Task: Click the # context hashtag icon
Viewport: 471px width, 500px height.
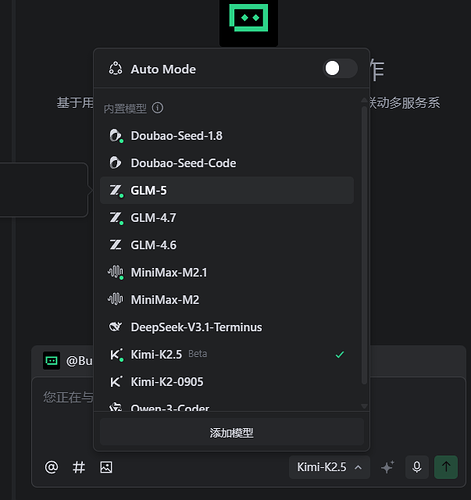Action: pos(79,467)
